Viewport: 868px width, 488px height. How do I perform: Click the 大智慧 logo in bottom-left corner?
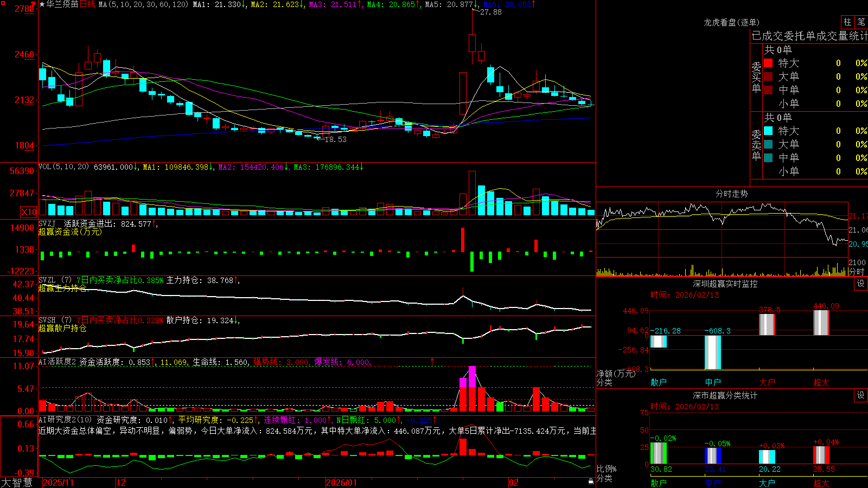tap(17, 482)
